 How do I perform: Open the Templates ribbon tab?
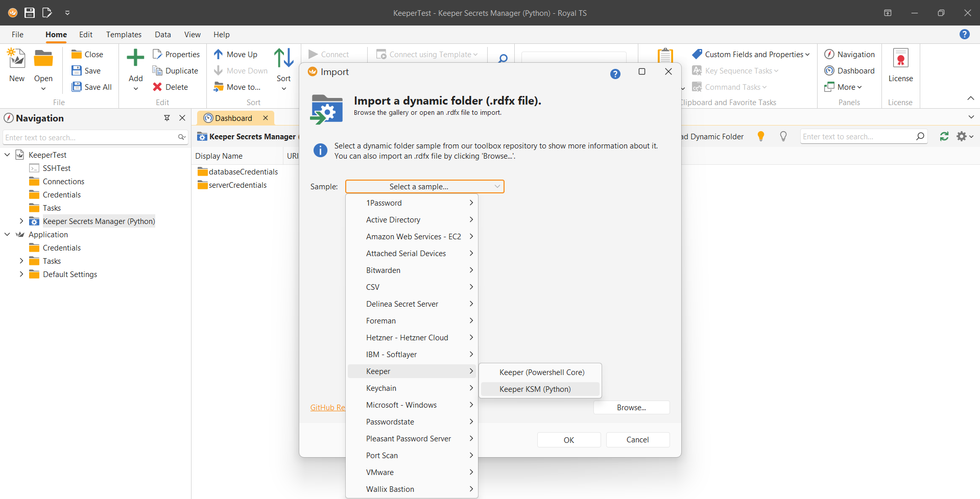click(x=124, y=35)
